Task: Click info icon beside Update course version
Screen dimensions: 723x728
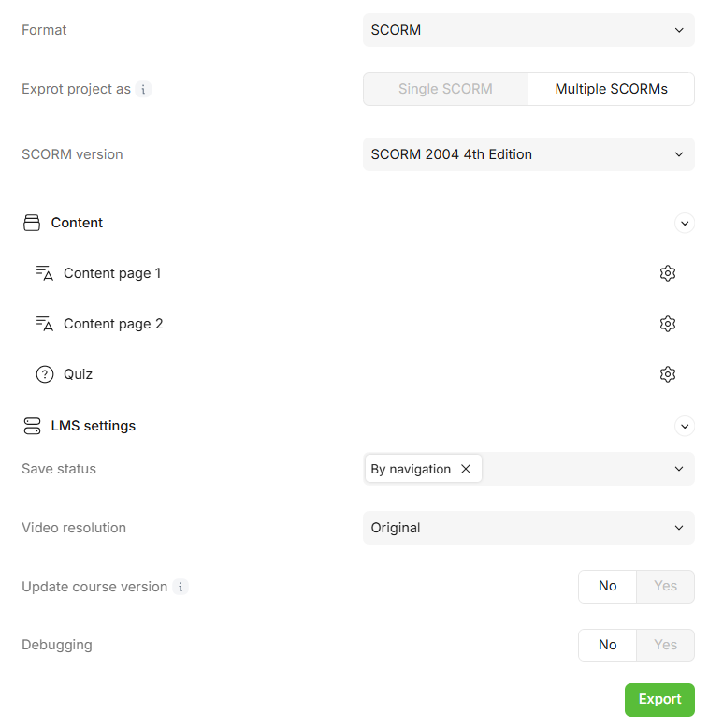Action: tap(181, 587)
